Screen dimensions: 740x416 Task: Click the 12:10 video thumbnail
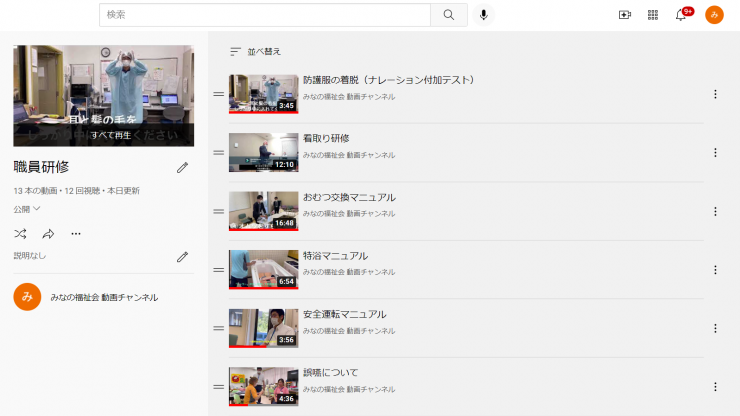point(264,153)
